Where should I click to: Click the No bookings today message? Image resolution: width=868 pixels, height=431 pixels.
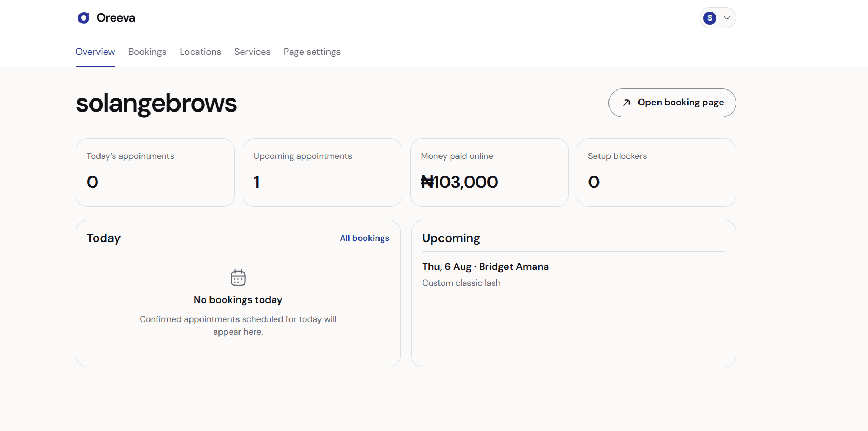click(x=238, y=300)
